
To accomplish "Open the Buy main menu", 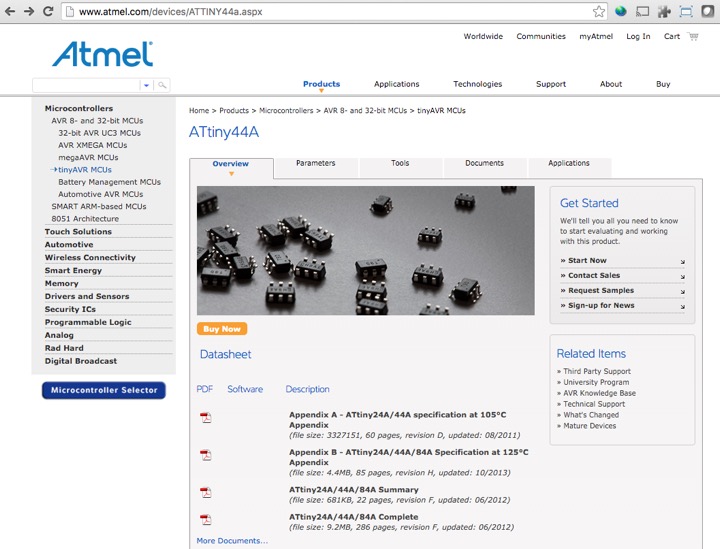I will pyautogui.click(x=663, y=84).
